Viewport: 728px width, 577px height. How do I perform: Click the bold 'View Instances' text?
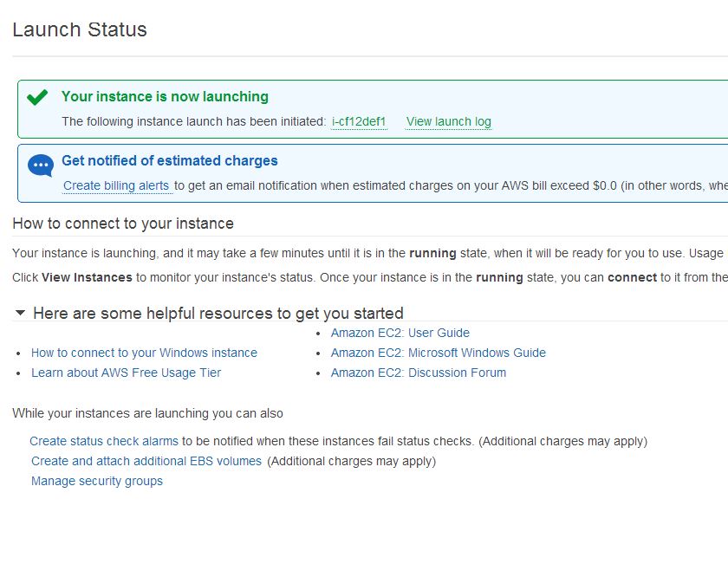pos(87,277)
